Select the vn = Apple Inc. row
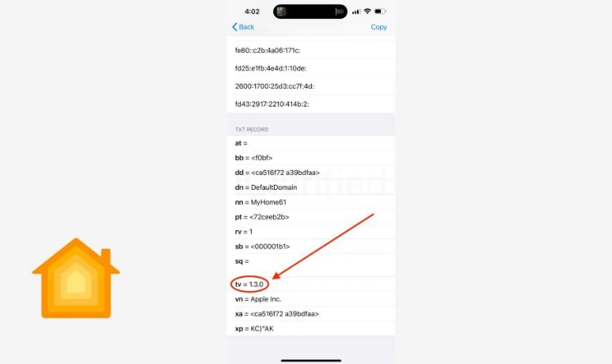 pos(311,299)
